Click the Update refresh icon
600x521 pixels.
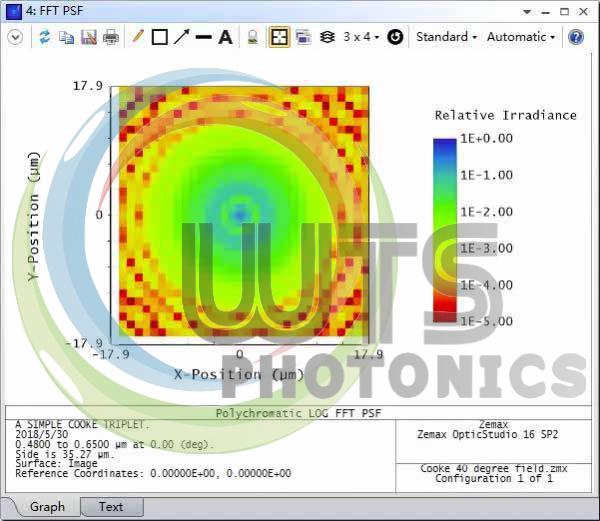tap(44, 37)
